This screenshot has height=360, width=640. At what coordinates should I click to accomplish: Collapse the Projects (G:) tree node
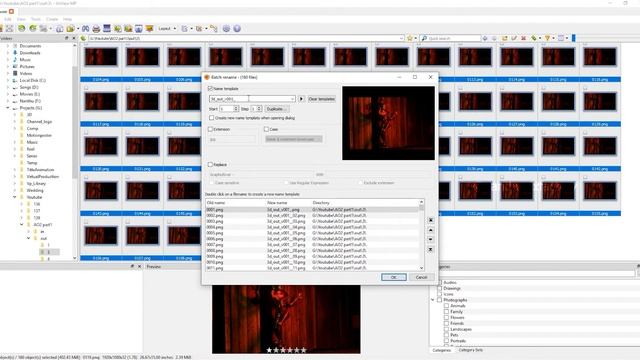[x=7, y=108]
